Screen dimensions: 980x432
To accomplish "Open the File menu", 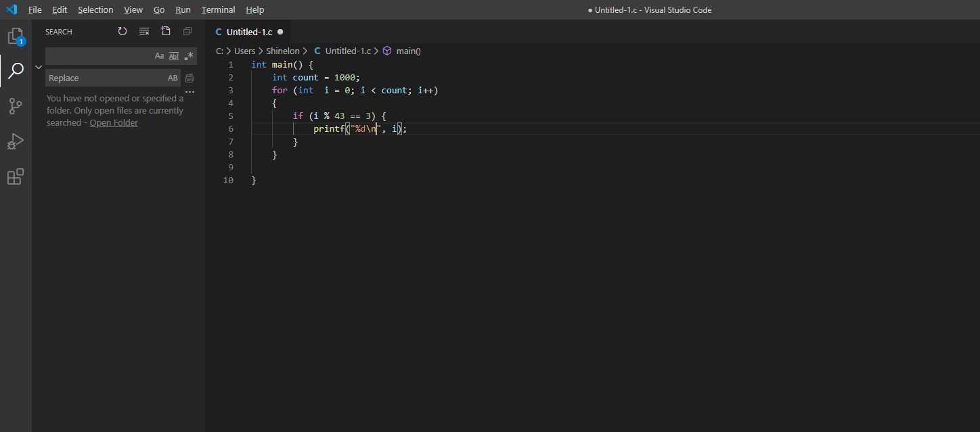I will [x=35, y=9].
